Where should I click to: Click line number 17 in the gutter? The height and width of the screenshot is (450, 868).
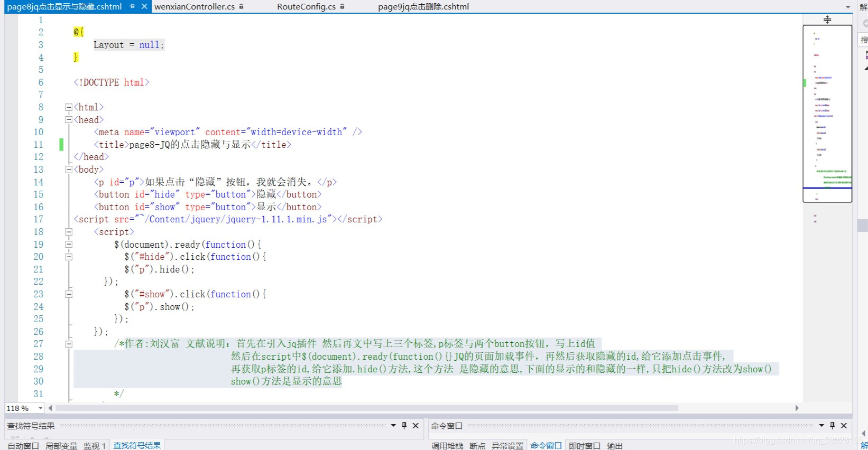[x=38, y=219]
